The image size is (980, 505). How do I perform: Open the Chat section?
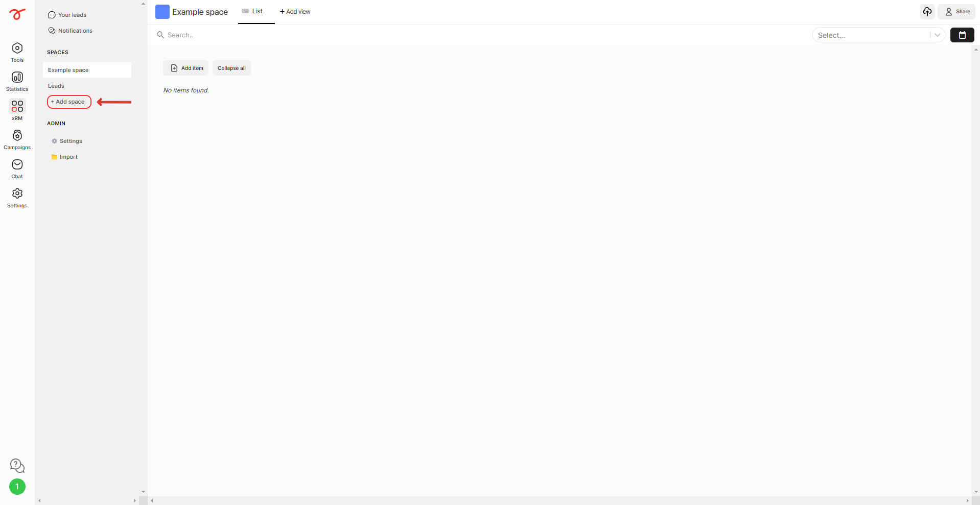[17, 169]
